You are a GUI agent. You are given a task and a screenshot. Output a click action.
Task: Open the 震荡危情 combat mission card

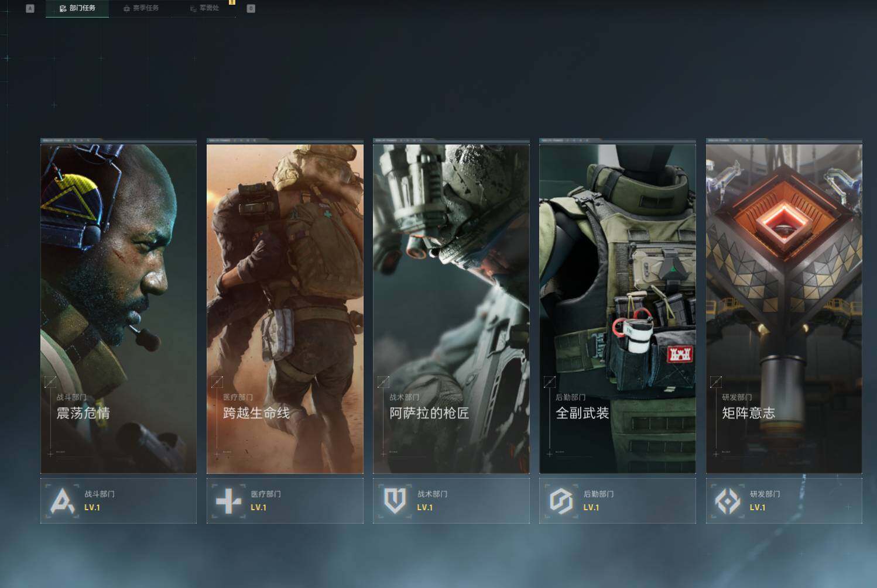click(x=118, y=306)
